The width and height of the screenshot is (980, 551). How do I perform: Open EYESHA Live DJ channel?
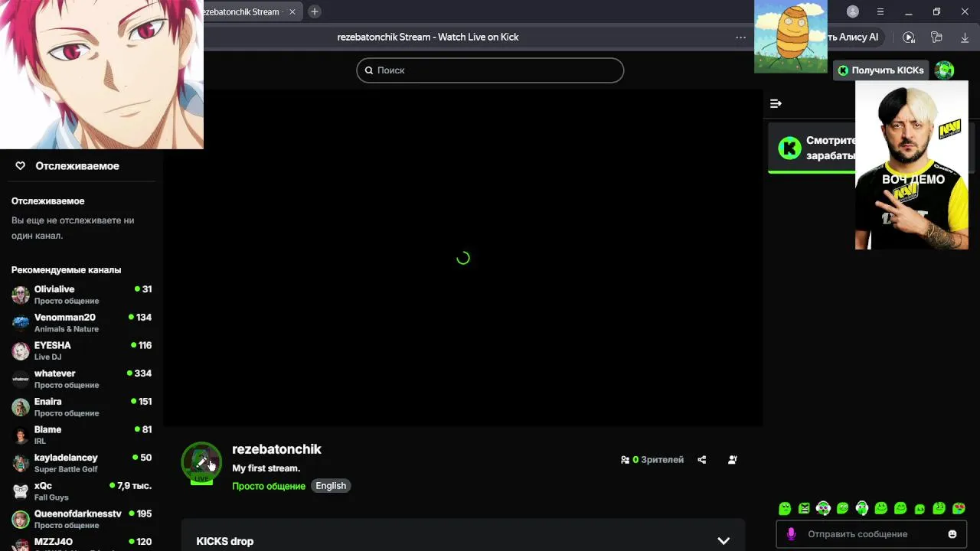pyautogui.click(x=81, y=350)
